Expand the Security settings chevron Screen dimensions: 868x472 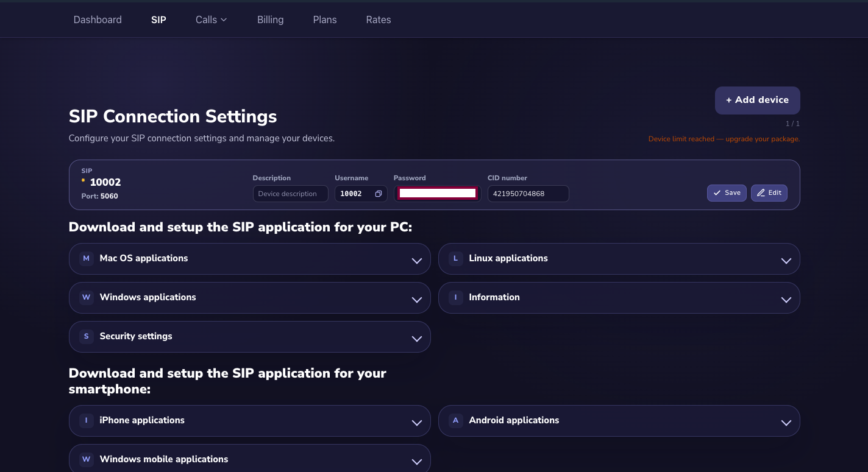click(x=417, y=339)
